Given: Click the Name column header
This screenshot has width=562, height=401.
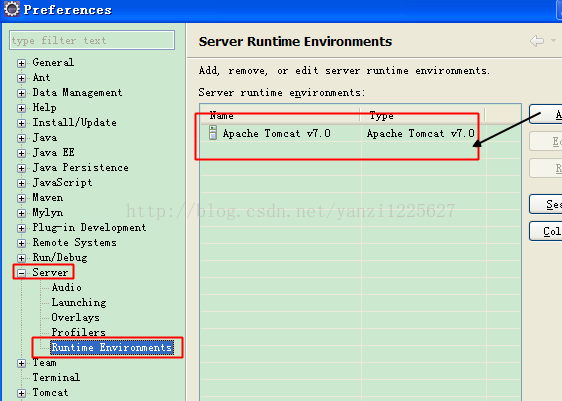Looking at the screenshot, I should [280, 115].
